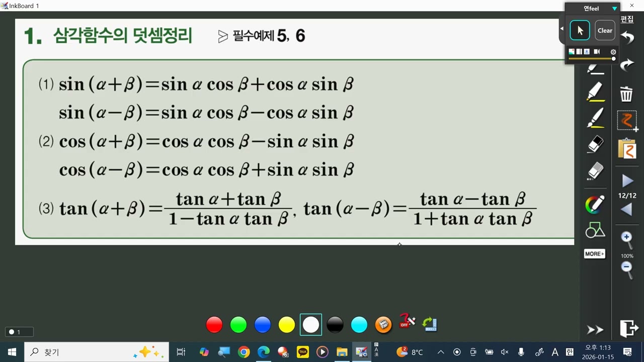644x362 pixels.
Task: Click the microphone tray icon
Action: [x=521, y=352]
